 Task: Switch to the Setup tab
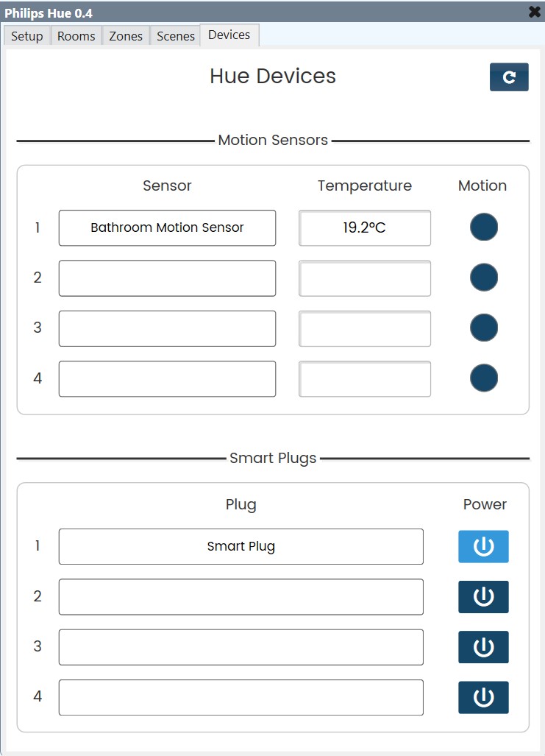pyautogui.click(x=26, y=35)
